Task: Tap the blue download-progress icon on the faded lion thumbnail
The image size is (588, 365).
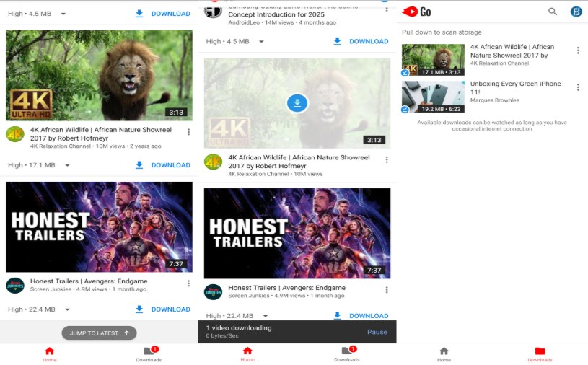Action: (x=297, y=103)
